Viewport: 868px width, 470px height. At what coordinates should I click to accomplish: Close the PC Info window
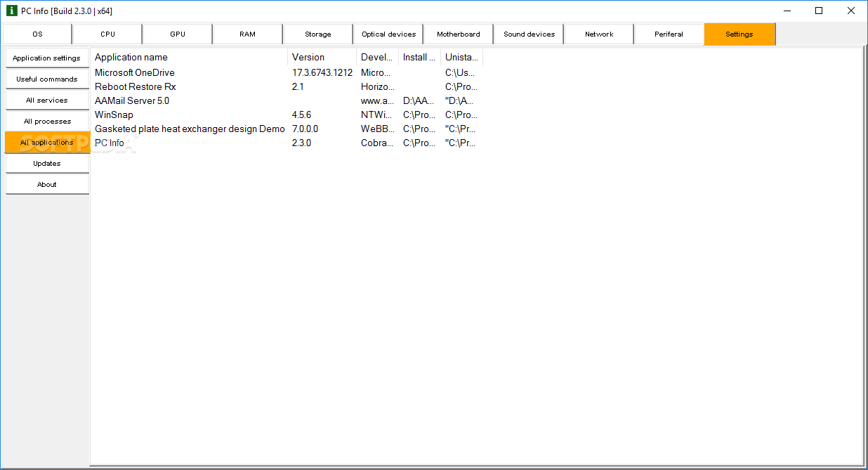(851, 11)
